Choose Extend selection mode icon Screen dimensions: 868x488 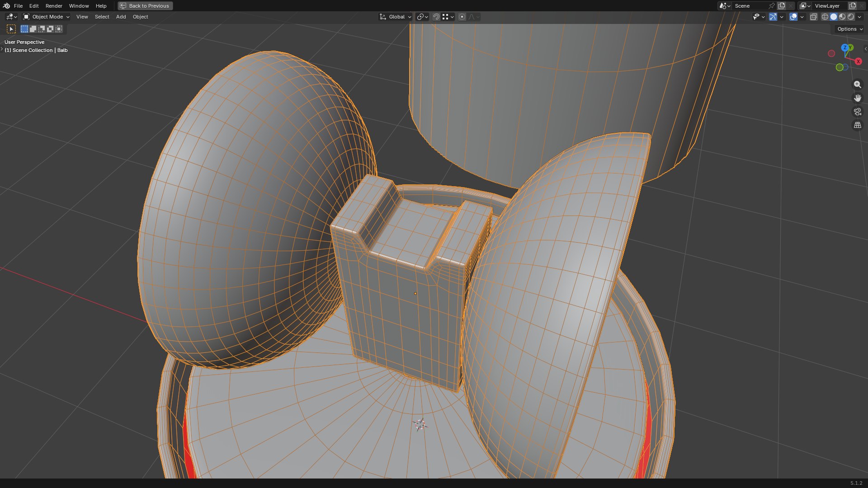(x=33, y=29)
